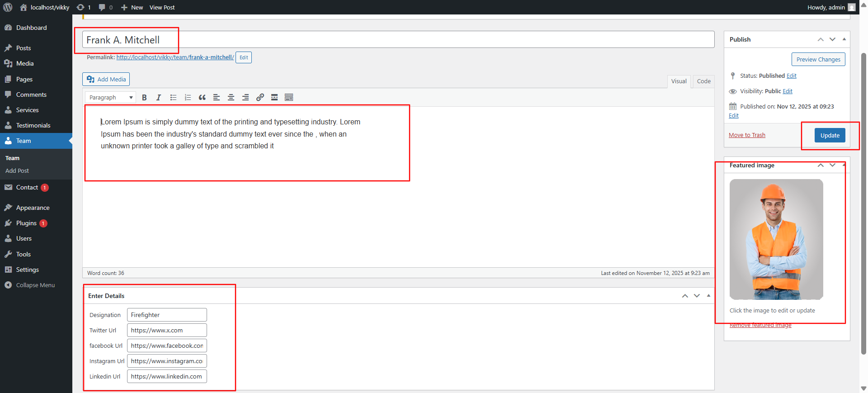Switch to the Code editor tab
The height and width of the screenshot is (393, 868).
coord(703,81)
